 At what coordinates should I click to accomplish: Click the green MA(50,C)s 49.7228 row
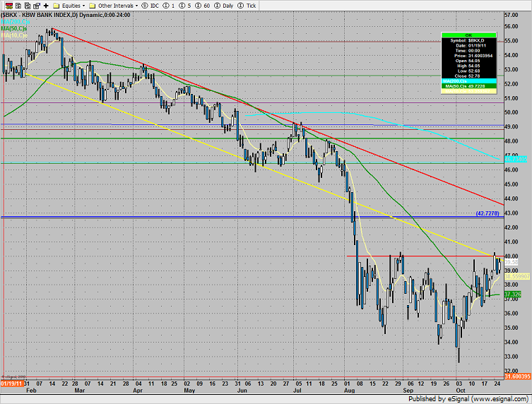468,86
